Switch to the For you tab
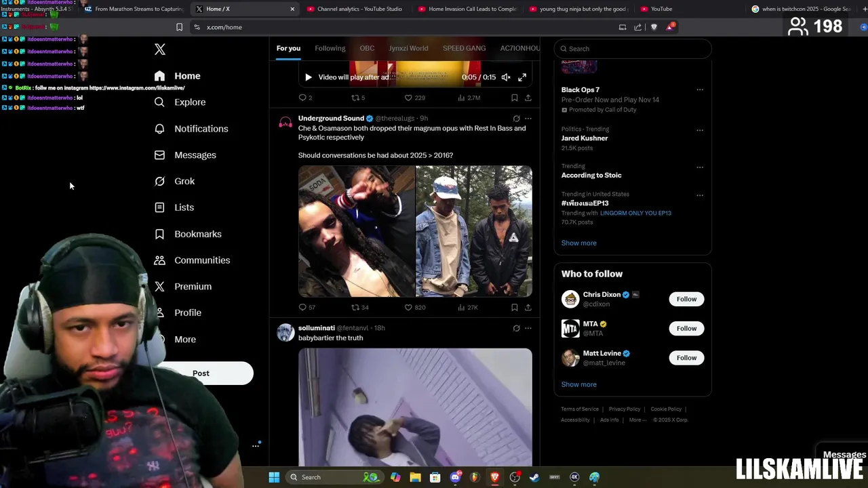The width and height of the screenshot is (868, 488). coord(288,48)
